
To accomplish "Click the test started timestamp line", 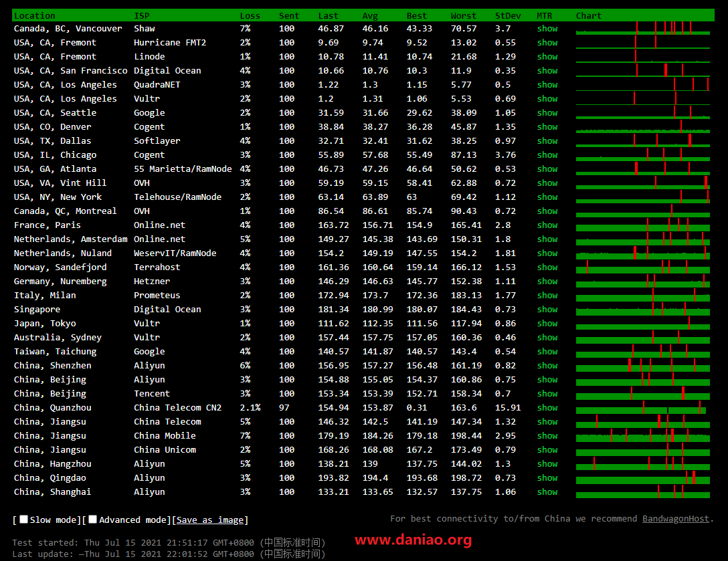I will 169,542.
